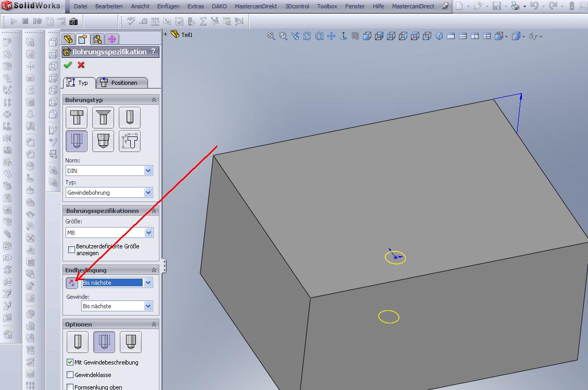Viewport: 588px width, 390px height.
Task: Click the camera screenshot icon in toolbar
Action: pos(73,22)
